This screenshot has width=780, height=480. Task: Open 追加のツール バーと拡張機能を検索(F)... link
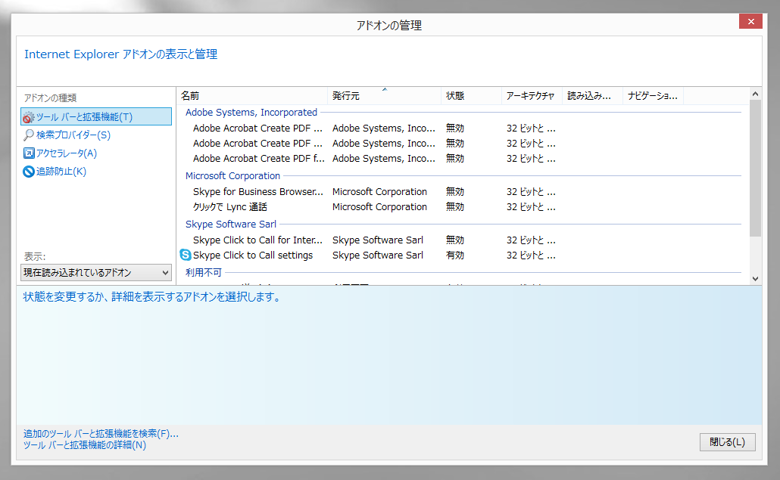[x=100, y=434]
